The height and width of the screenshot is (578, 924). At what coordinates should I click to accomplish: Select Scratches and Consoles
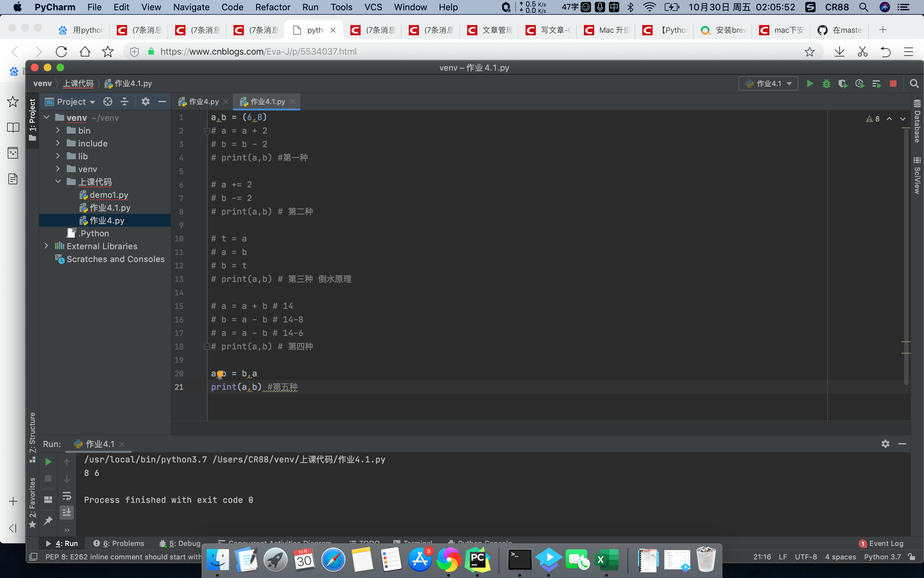point(115,259)
